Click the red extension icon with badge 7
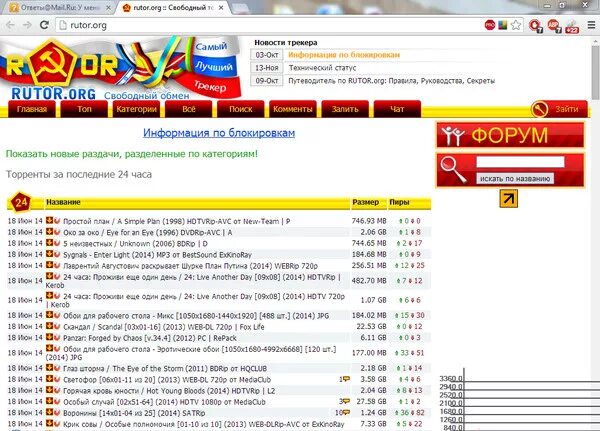 click(535, 26)
